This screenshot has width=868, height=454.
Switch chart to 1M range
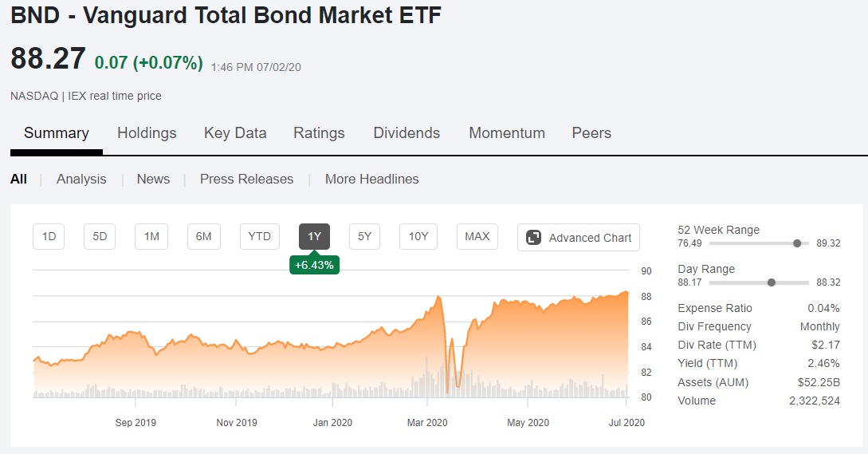click(151, 237)
